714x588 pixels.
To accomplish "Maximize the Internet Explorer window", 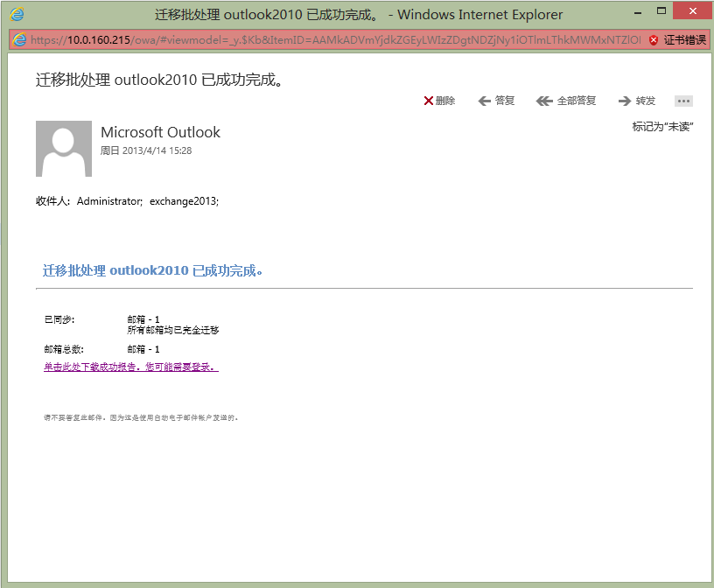I will point(661,10).
